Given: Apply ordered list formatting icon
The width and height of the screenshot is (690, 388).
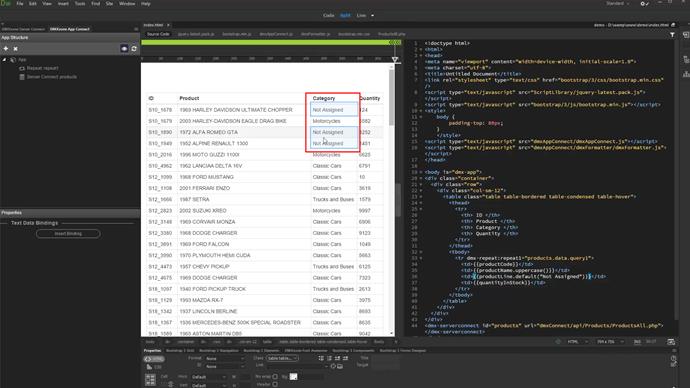Looking at the screenshot, I should 329,358.
